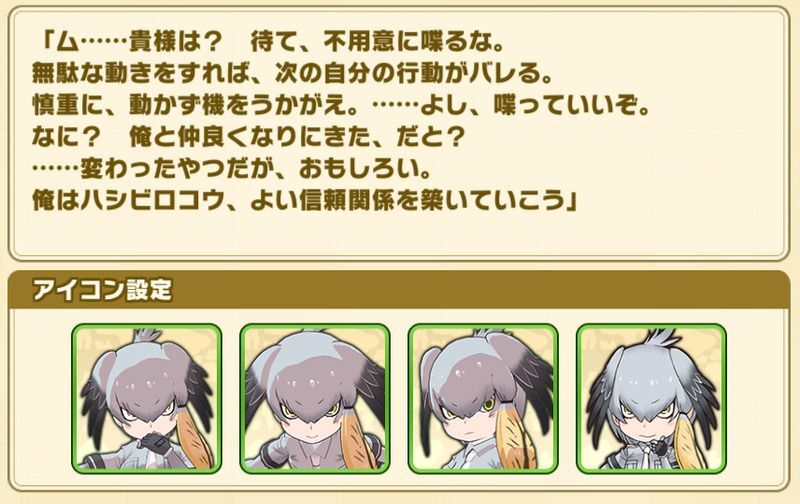Viewport: 800px width, 504px height.
Task: Select the light gray Shoebill with necktie
Action: click(x=652, y=398)
